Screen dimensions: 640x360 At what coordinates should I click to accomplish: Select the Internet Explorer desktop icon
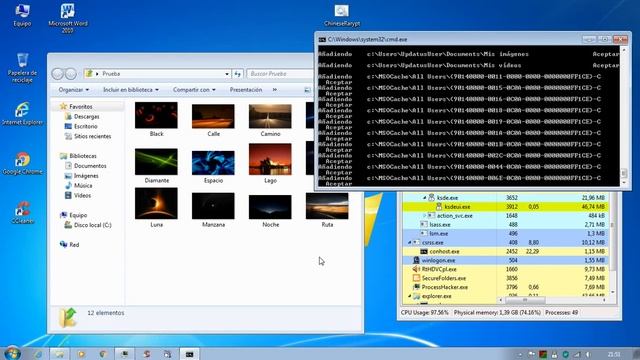point(22,113)
